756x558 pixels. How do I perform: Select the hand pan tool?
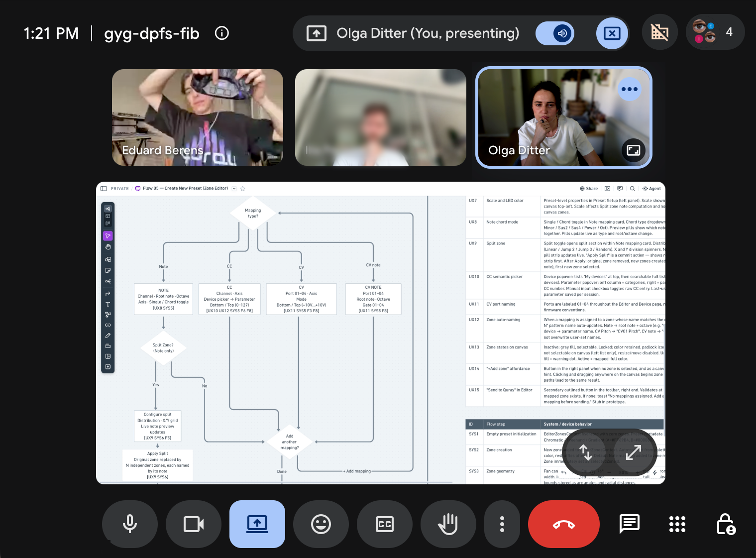[108, 247]
